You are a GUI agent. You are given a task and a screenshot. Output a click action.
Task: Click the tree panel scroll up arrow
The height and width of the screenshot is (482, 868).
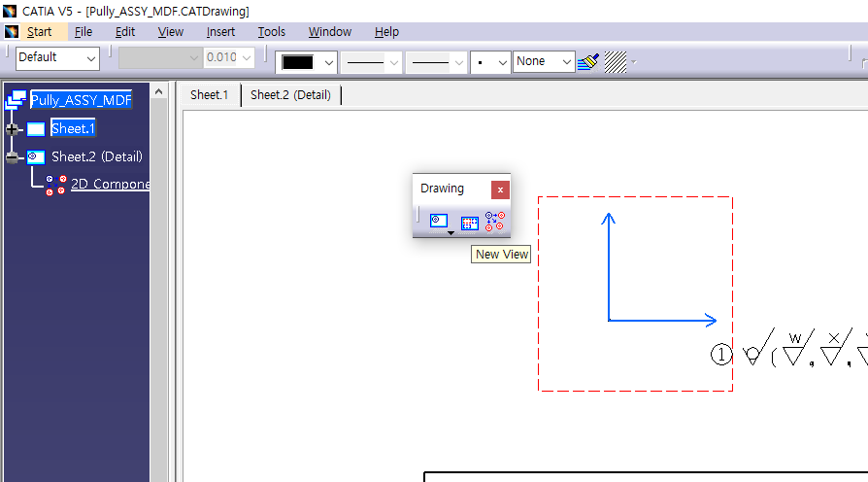(x=159, y=92)
